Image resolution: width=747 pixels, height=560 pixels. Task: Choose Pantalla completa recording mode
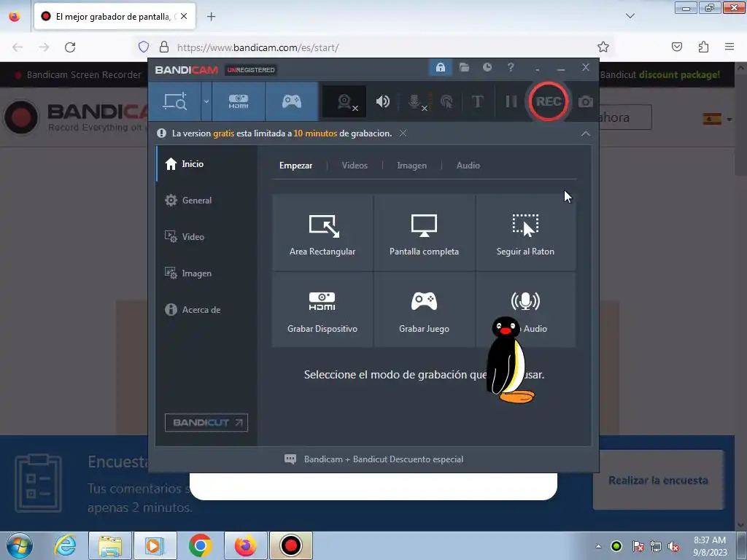click(424, 233)
